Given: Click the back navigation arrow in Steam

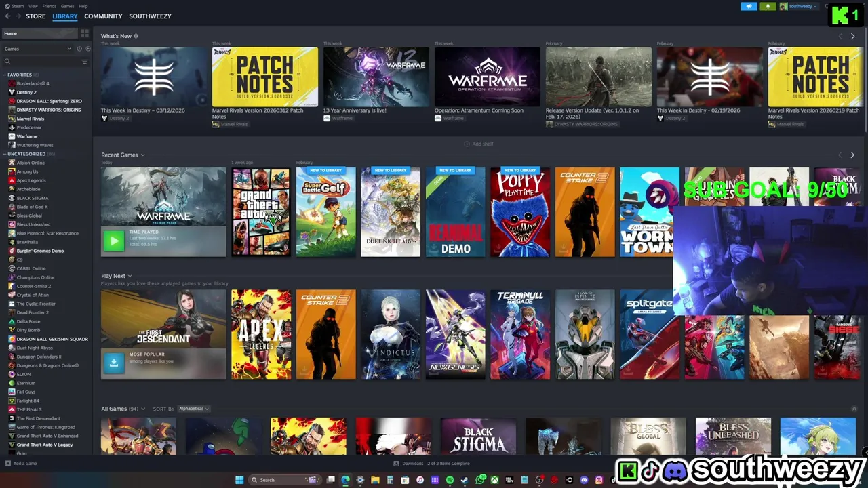Looking at the screenshot, I should coord(7,16).
